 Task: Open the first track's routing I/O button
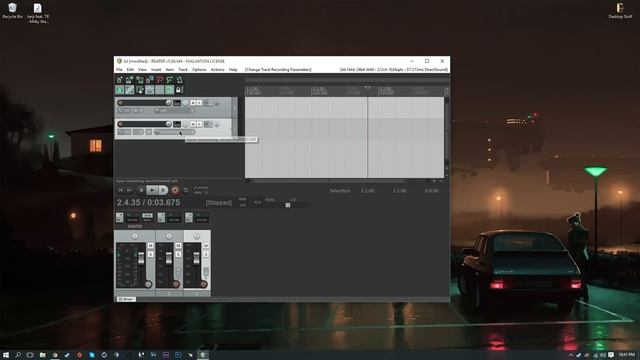[177, 103]
